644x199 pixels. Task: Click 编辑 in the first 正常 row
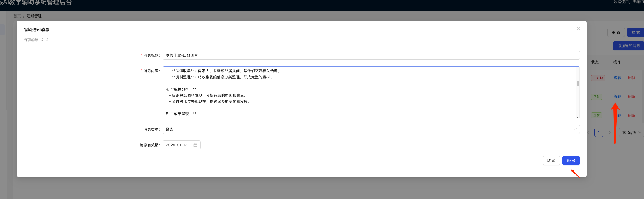pyautogui.click(x=618, y=96)
